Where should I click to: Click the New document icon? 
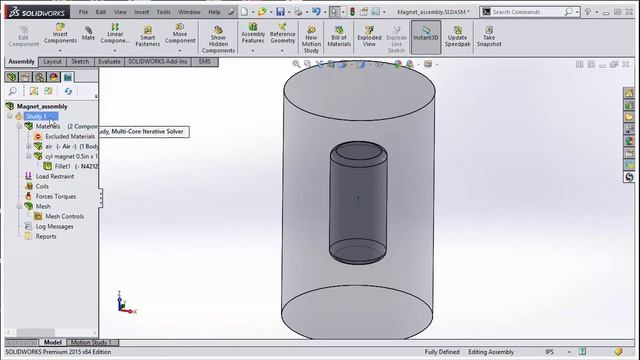click(x=244, y=12)
